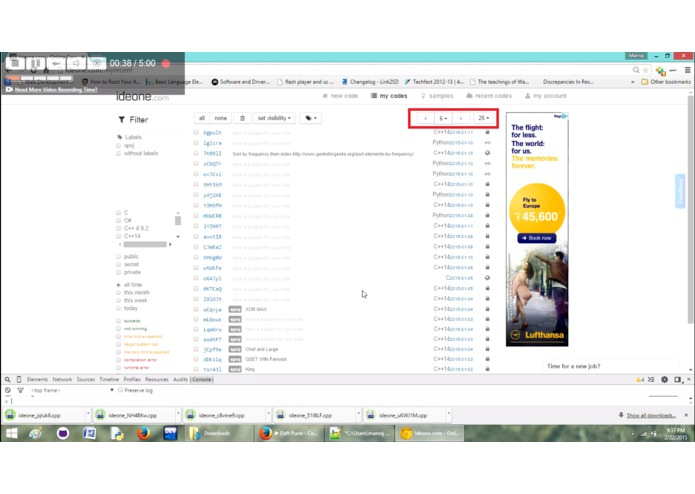Click the spoj tag on the XOR MAX row
This screenshot has height=494, width=695.
point(235,309)
